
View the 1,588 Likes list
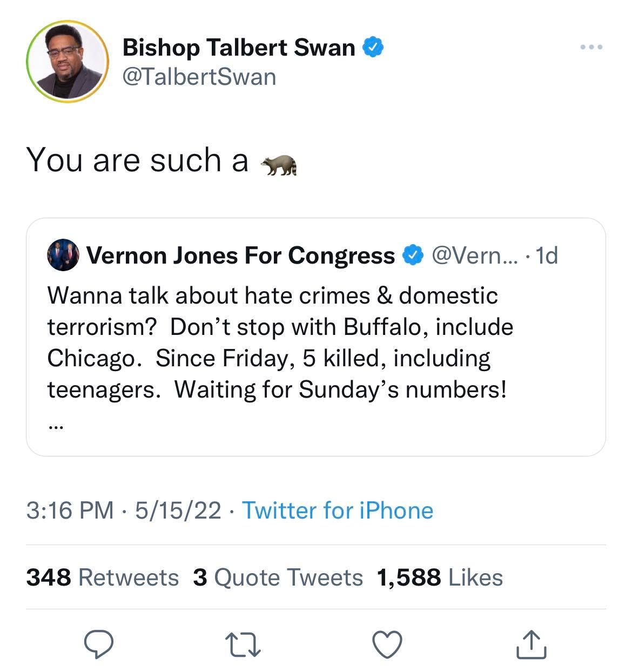click(x=440, y=577)
